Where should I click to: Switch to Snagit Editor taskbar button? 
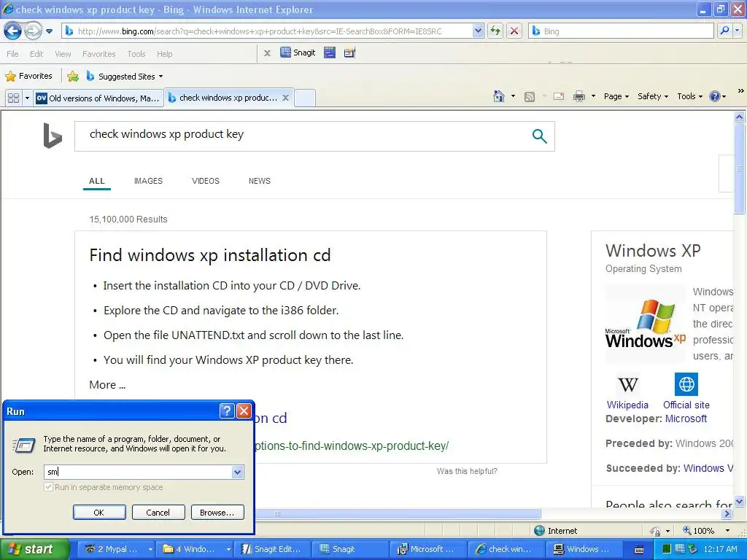pos(272,549)
